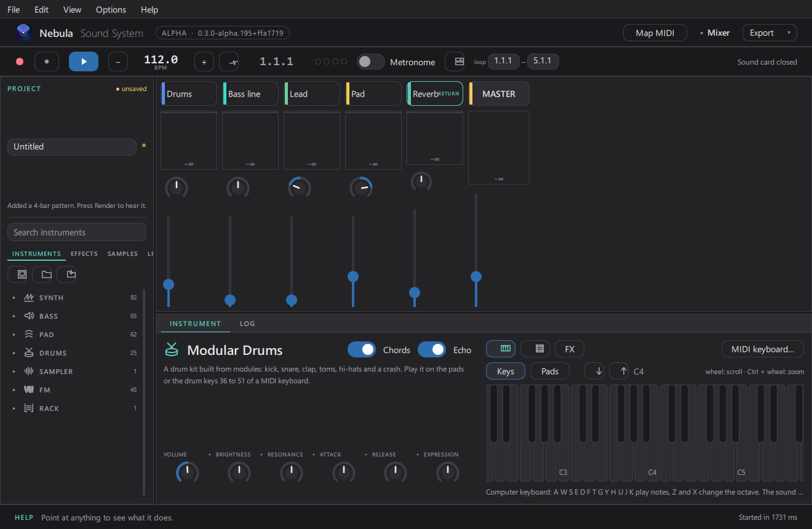
Task: Click the Nebula logo icon
Action: coord(23,33)
